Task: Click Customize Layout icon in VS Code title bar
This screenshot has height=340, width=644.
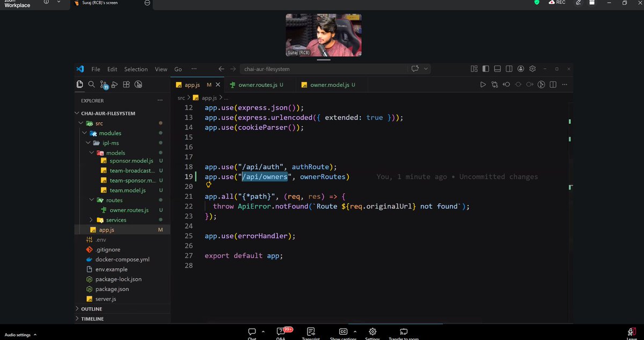Action: tap(474, 69)
